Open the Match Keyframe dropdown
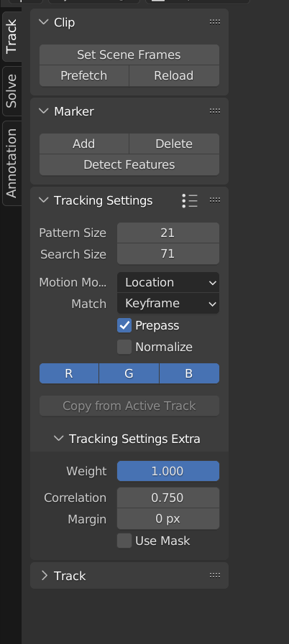This screenshot has height=644, width=289. click(x=168, y=304)
